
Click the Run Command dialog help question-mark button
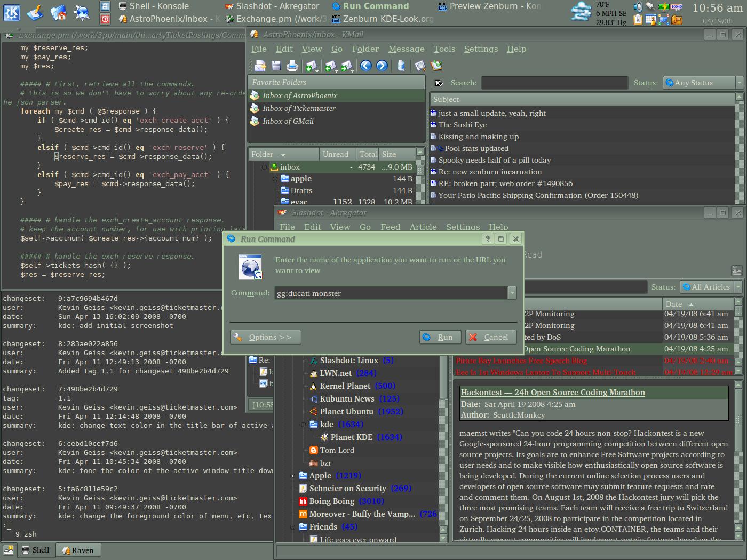coord(487,239)
